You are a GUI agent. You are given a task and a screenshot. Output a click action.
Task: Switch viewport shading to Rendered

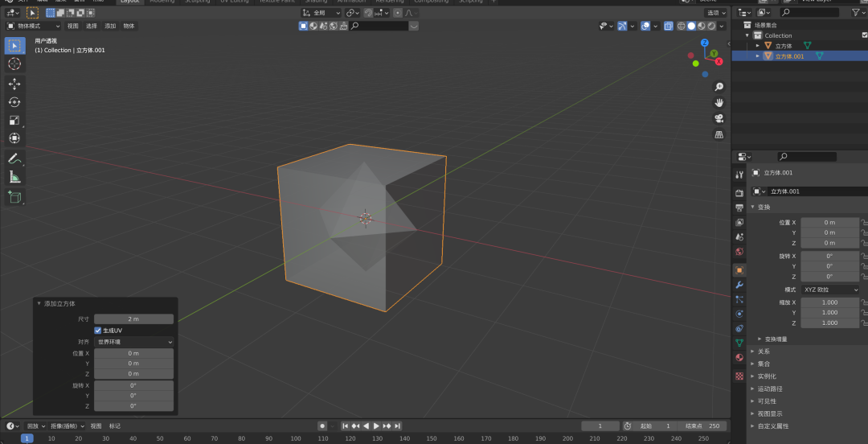[x=711, y=26]
